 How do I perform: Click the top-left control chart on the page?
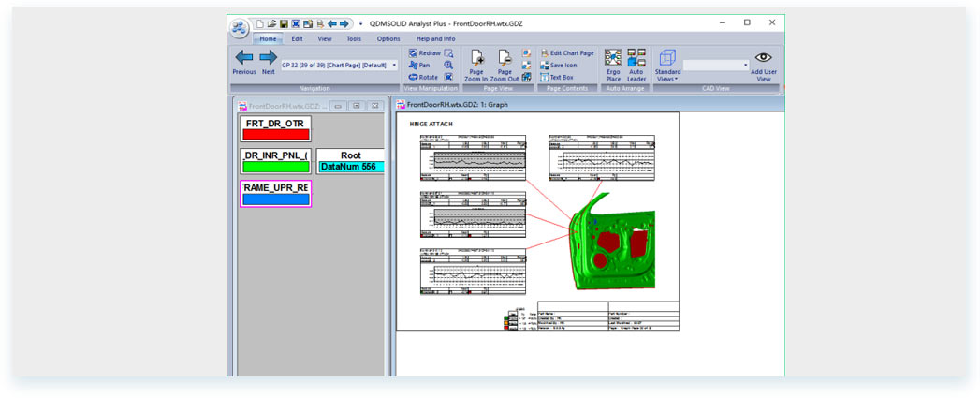pos(473,157)
